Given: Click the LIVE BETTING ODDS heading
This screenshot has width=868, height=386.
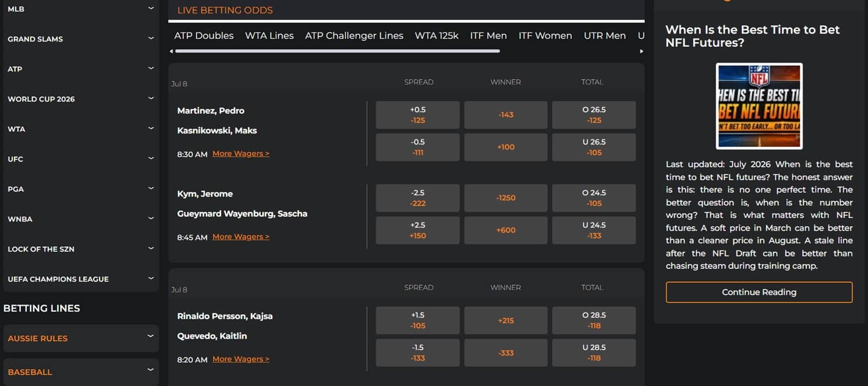Looking at the screenshot, I should [x=225, y=10].
